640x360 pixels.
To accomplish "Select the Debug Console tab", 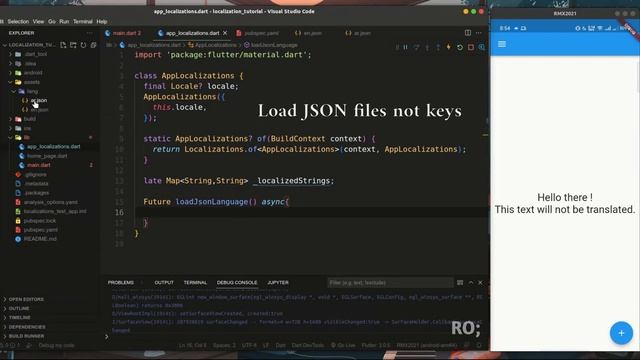I will pos(237,282).
